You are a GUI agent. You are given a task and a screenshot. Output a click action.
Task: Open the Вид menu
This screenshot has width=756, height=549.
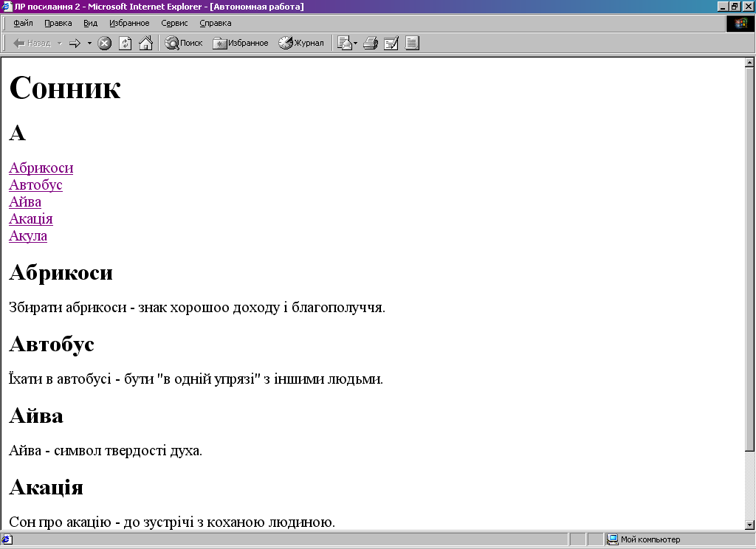coord(90,23)
